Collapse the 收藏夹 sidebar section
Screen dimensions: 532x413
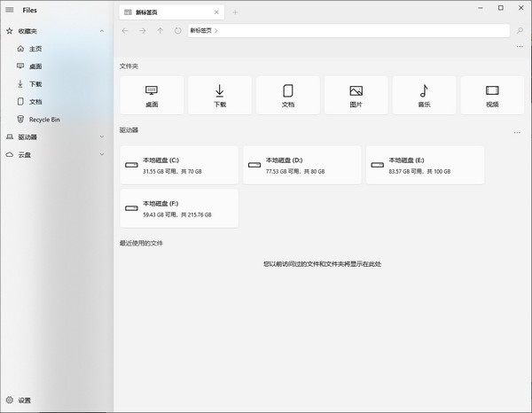coord(102,31)
